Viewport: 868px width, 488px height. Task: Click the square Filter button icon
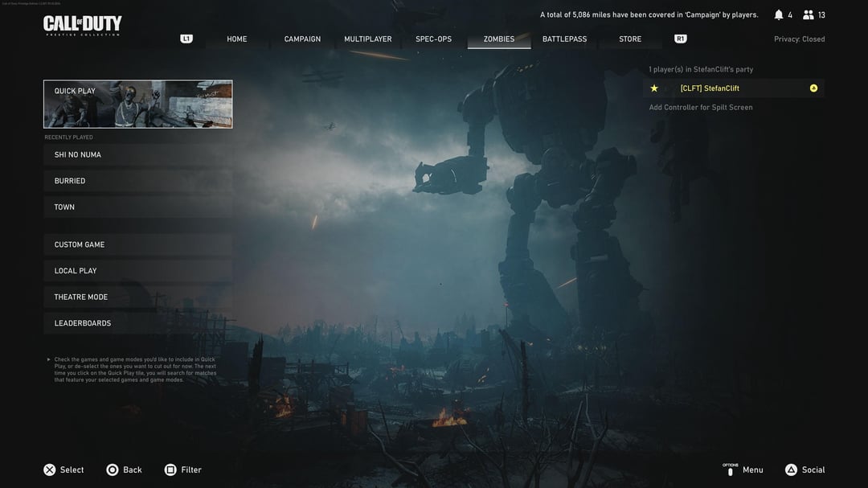point(170,470)
